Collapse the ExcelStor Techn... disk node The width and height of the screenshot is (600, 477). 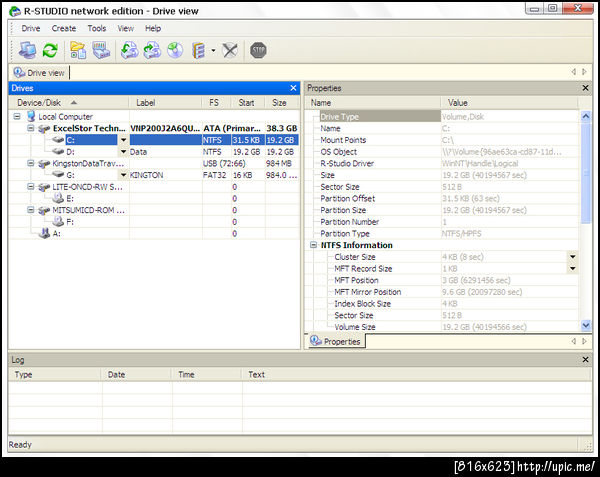pos(31,128)
